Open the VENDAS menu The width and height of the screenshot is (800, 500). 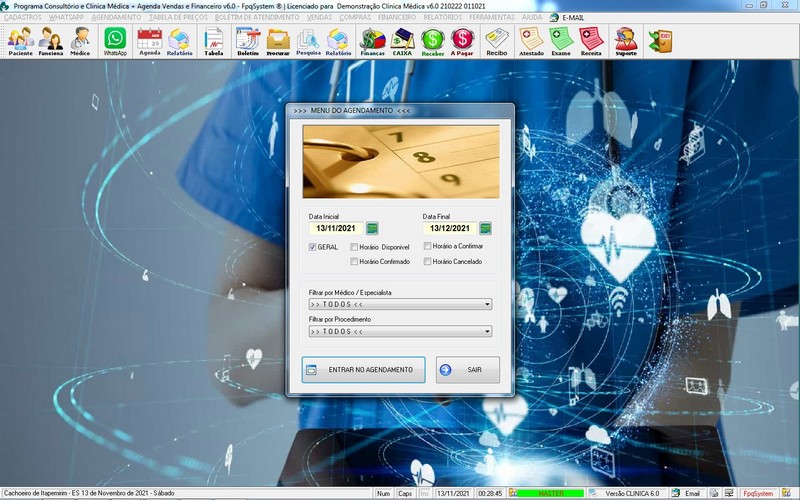[x=319, y=17]
